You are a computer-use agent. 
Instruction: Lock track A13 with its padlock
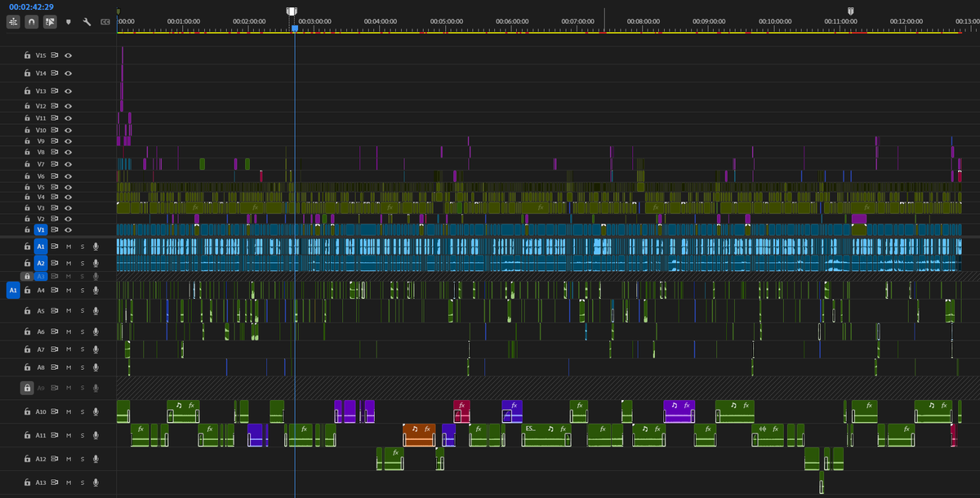pyautogui.click(x=27, y=482)
